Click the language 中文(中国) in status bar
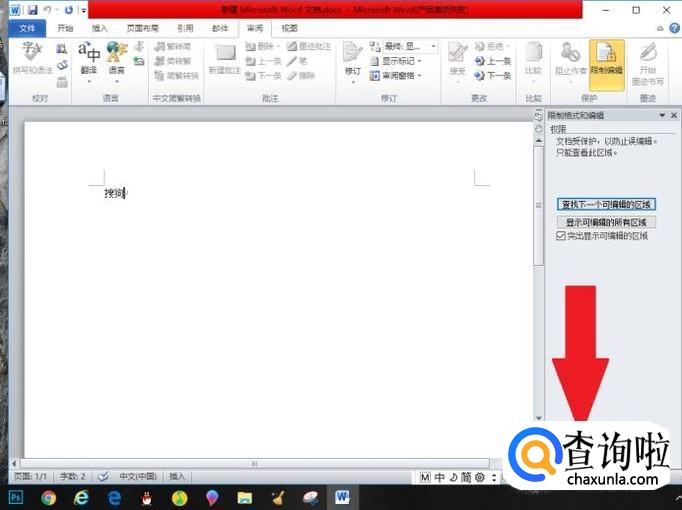This screenshot has width=682, height=510. point(138,477)
